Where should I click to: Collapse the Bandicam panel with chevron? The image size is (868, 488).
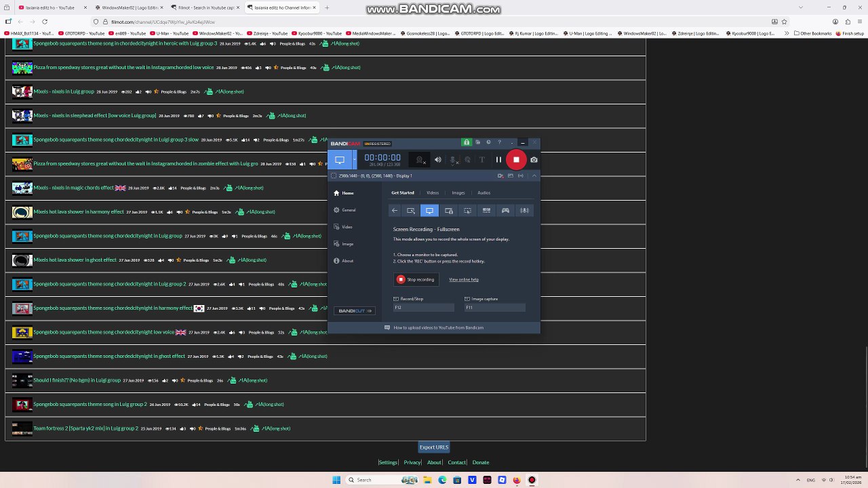coord(534,176)
